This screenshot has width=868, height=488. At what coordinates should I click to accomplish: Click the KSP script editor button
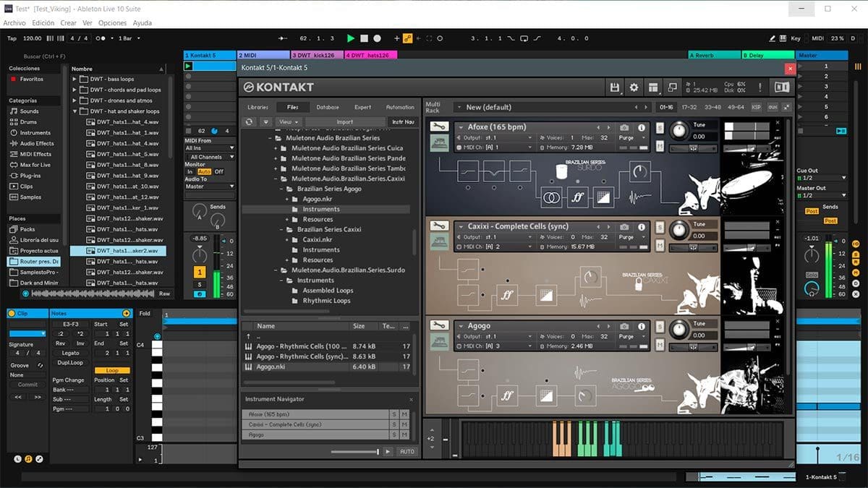pyautogui.click(x=756, y=107)
